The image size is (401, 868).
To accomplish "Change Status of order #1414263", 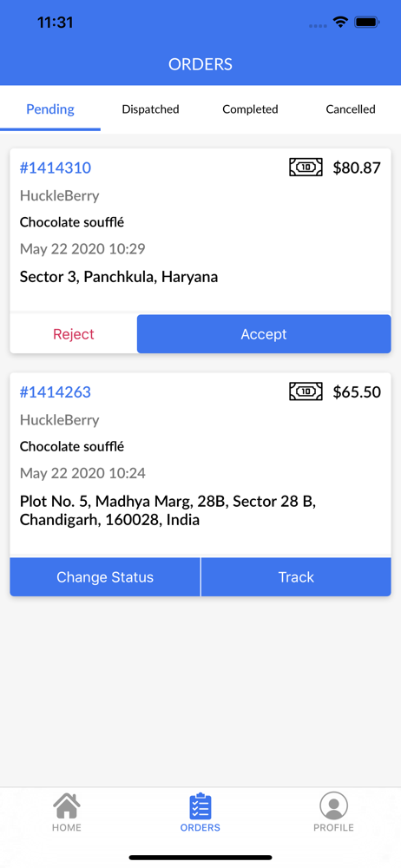I will (x=105, y=577).
